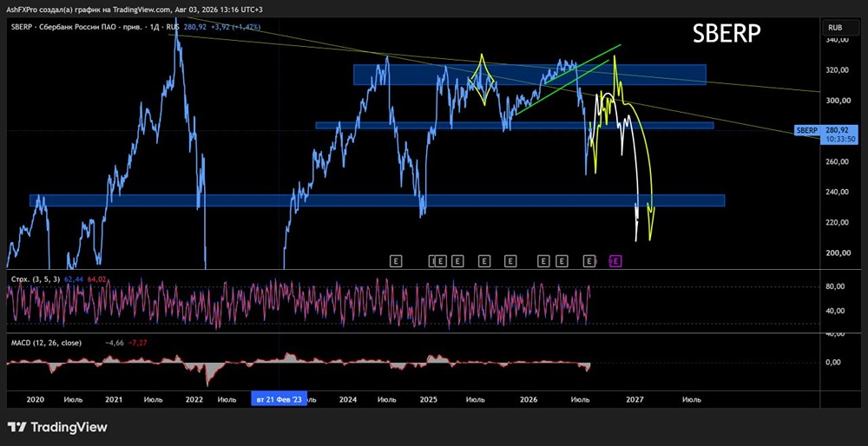
Task: Click the 2020 label on time axis
Action: coord(35,399)
